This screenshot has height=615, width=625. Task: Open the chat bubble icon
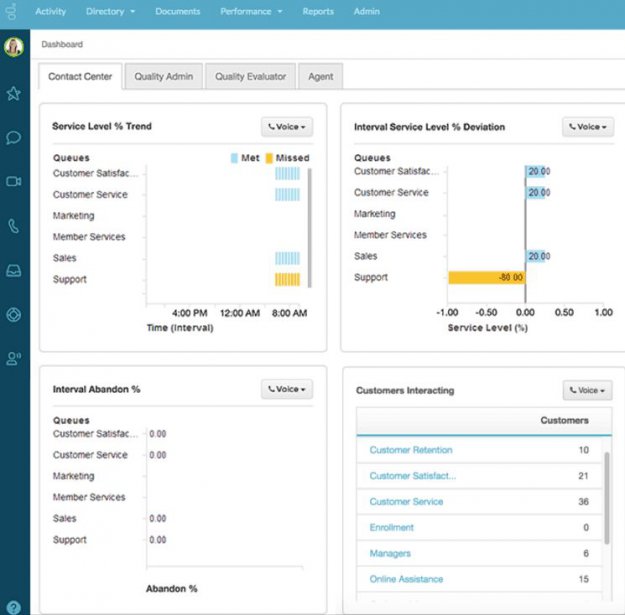pyautogui.click(x=13, y=137)
